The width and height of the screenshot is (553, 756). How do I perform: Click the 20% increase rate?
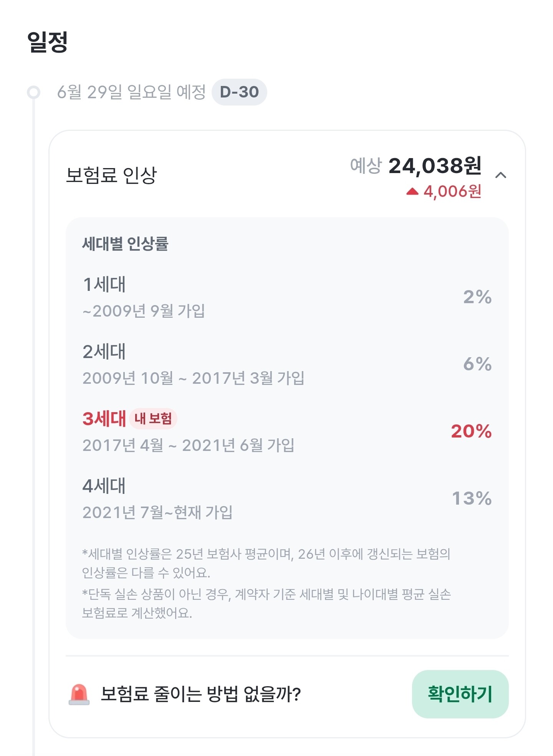(471, 431)
